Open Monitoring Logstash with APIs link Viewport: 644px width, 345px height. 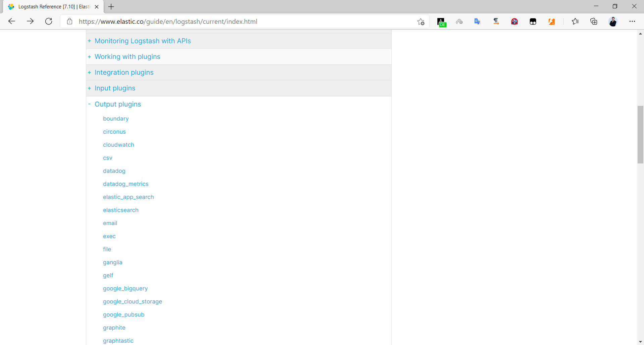pos(143,41)
